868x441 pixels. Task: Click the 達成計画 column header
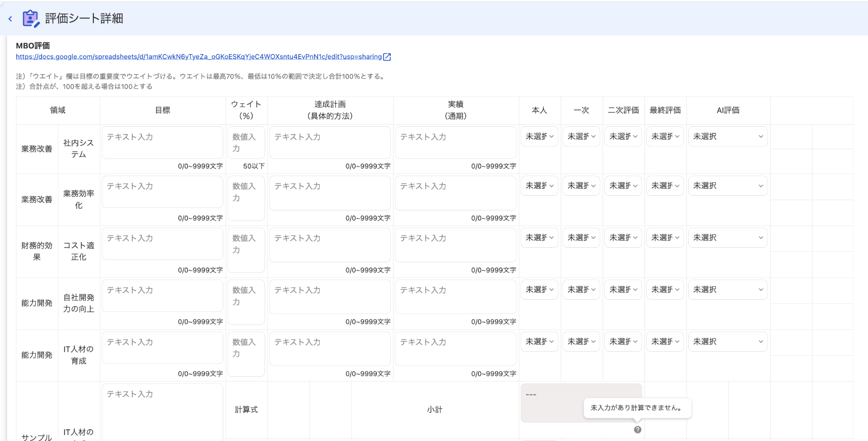330,110
